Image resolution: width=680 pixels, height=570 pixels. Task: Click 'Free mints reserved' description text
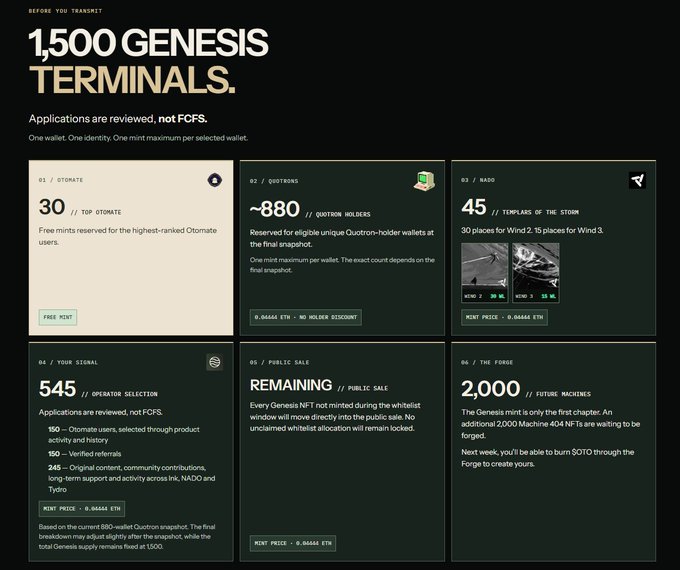(x=128, y=236)
